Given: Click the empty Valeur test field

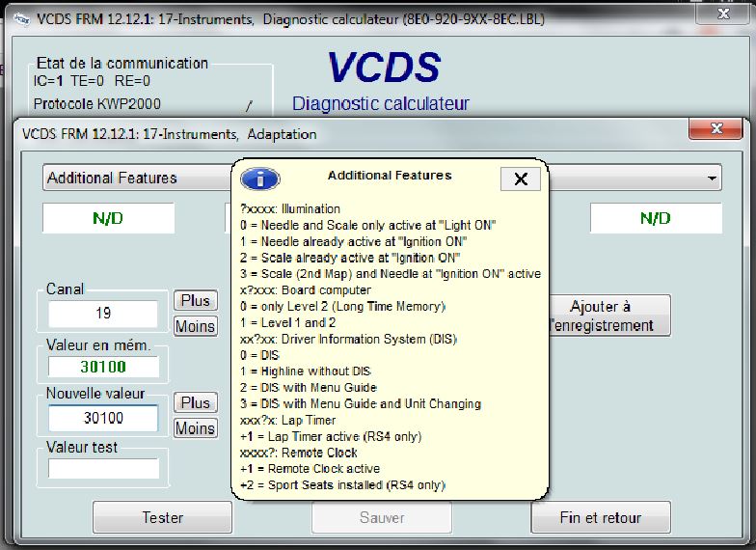Looking at the screenshot, I should 103,469.
